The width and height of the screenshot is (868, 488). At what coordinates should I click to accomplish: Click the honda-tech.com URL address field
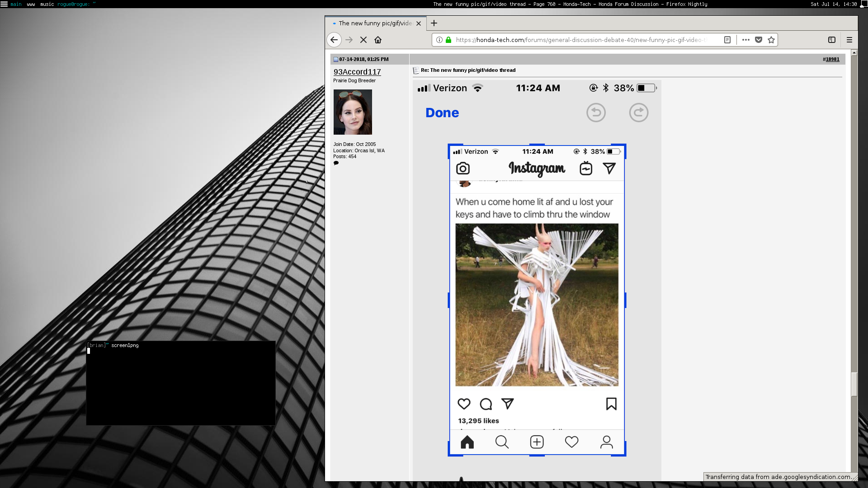pos(579,40)
